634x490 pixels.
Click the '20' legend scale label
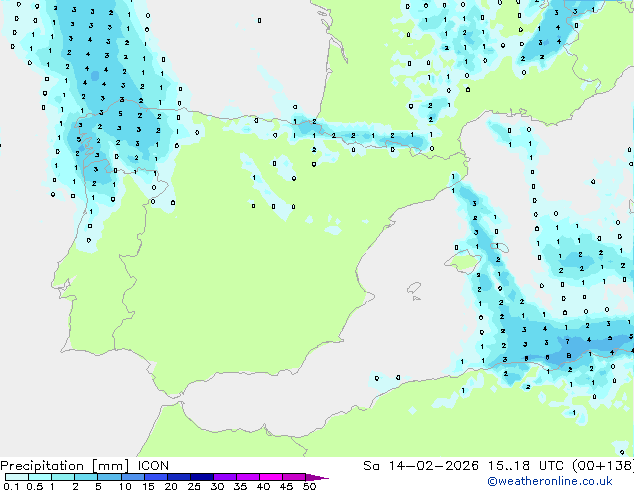(x=171, y=486)
